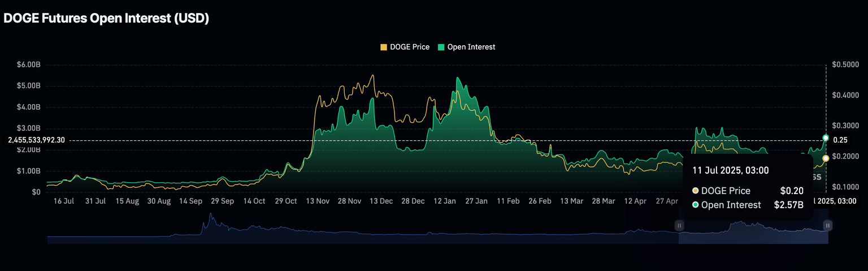Toggle Open Interest series via legend label

(x=471, y=48)
